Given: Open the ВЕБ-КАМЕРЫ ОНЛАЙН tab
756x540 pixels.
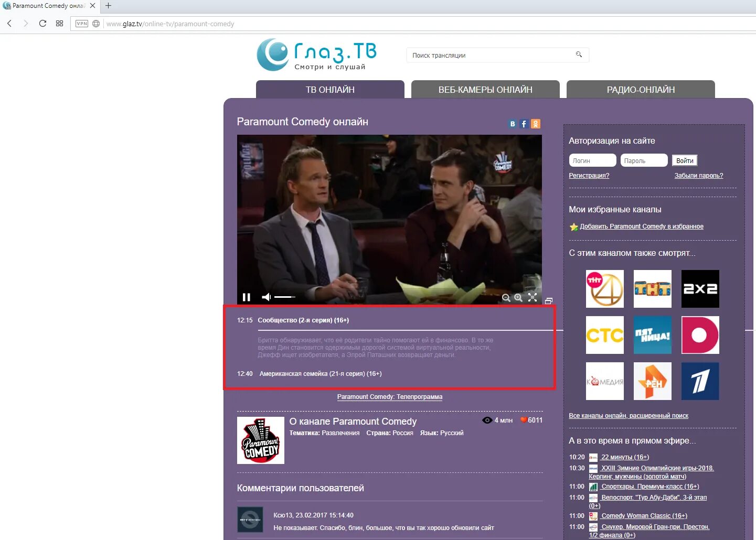Looking at the screenshot, I should click(485, 90).
